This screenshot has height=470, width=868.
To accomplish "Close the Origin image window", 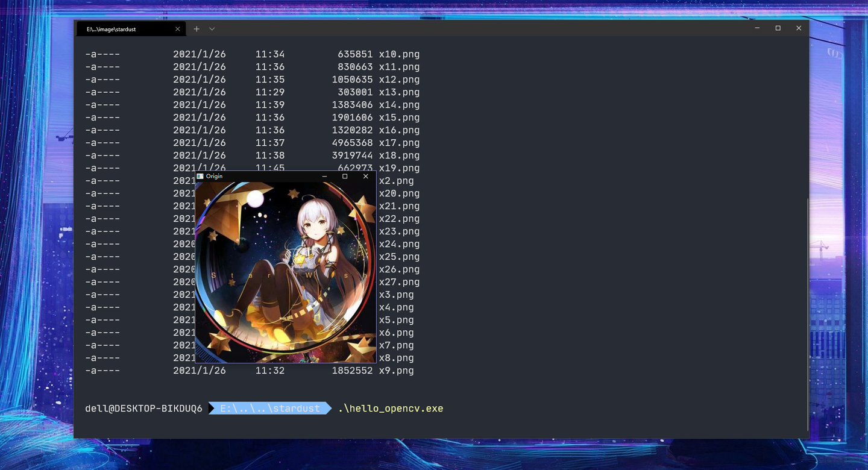I will point(365,176).
